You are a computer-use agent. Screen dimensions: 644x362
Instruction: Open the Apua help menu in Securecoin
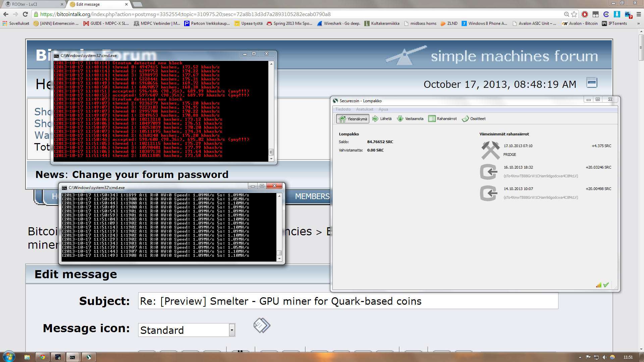383,109
